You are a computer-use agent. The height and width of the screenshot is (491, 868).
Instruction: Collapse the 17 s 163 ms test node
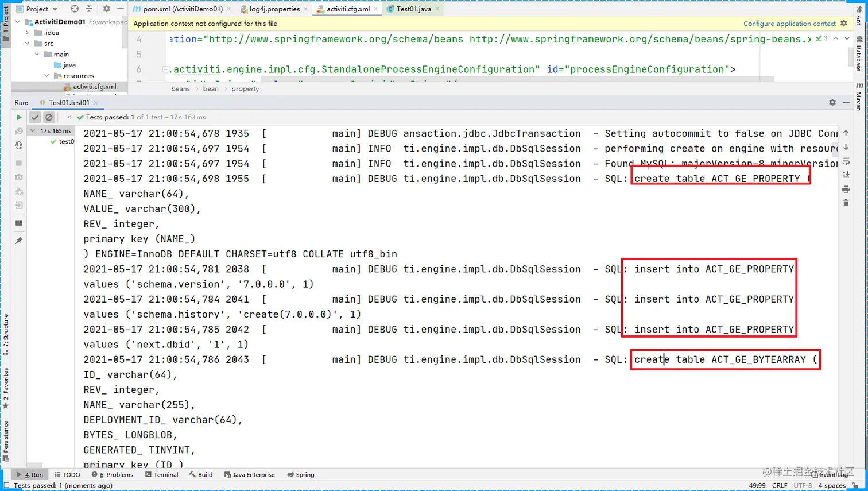click(x=33, y=131)
